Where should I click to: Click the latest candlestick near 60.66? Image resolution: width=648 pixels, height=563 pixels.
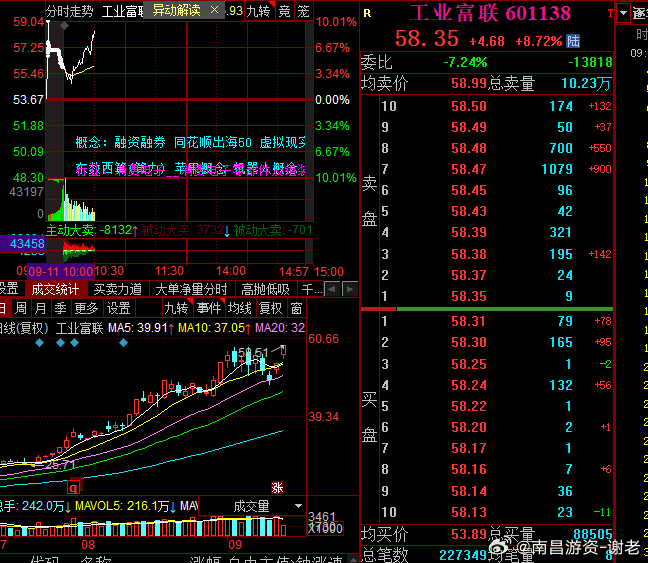pos(284,351)
